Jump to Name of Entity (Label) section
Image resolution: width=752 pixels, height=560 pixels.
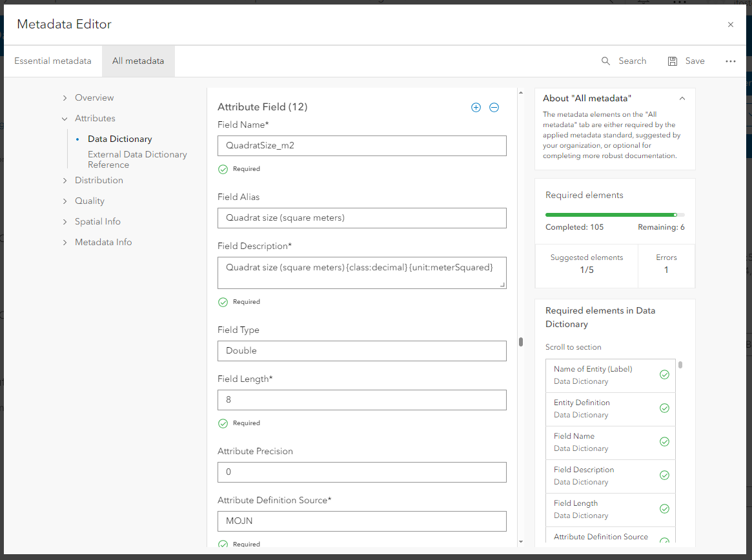click(x=610, y=375)
